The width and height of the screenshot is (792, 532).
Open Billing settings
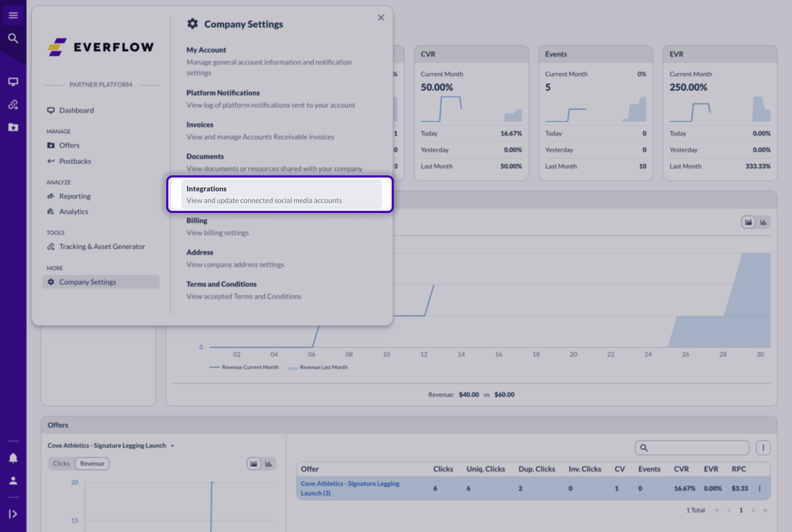(x=282, y=226)
